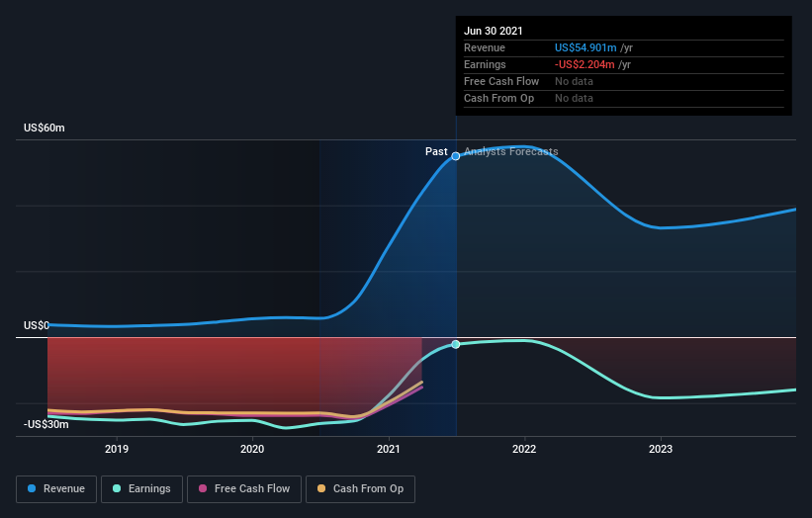Viewport: 812px width, 518px height.
Task: Click the 2020 x-axis label
Action: pyautogui.click(x=252, y=449)
